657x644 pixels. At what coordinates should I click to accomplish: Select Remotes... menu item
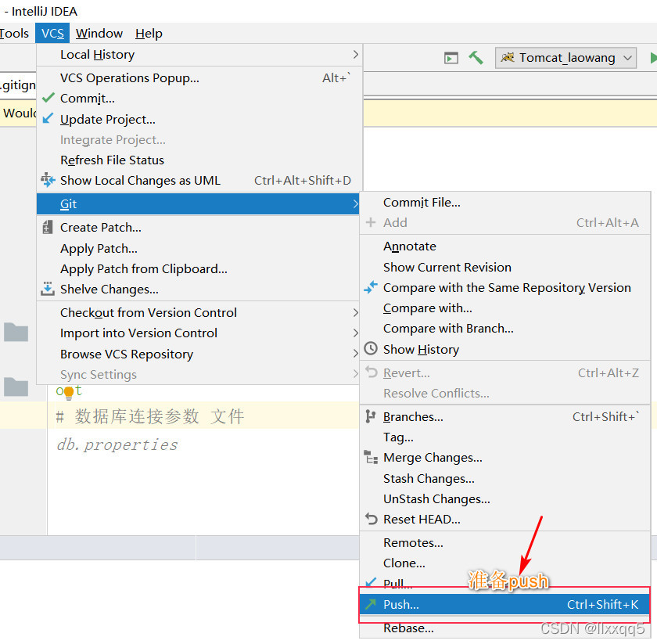[x=505, y=542]
